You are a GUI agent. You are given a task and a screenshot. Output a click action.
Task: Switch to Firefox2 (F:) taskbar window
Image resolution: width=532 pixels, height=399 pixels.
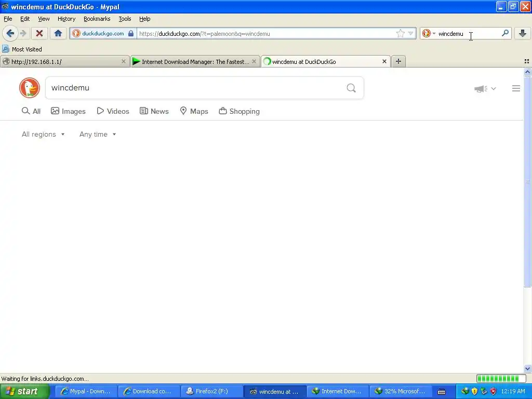(x=212, y=391)
